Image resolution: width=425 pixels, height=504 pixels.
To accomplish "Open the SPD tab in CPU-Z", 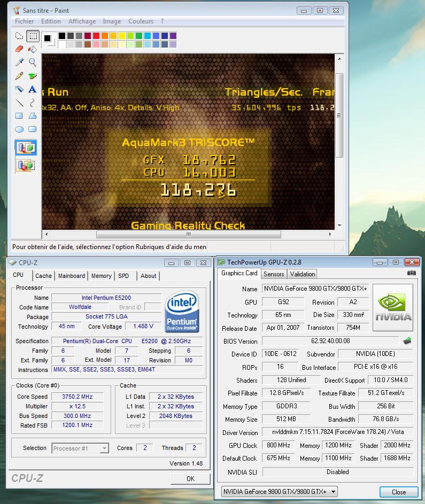I will [x=123, y=276].
